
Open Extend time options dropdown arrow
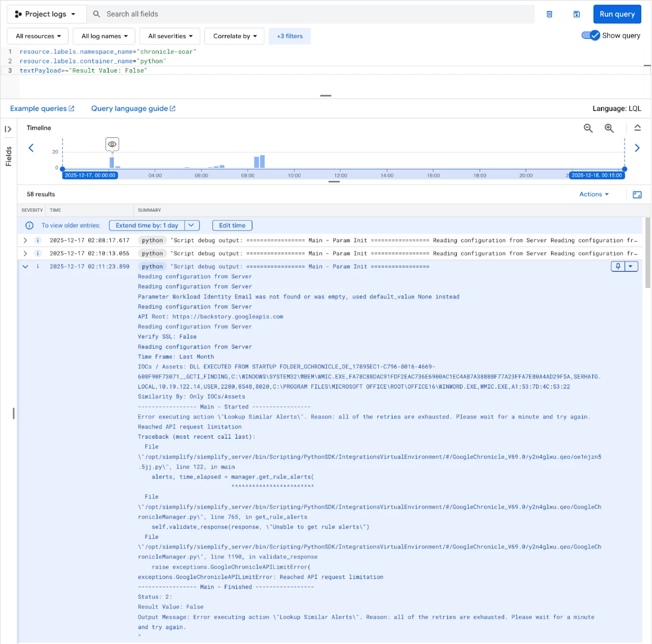[x=191, y=226]
